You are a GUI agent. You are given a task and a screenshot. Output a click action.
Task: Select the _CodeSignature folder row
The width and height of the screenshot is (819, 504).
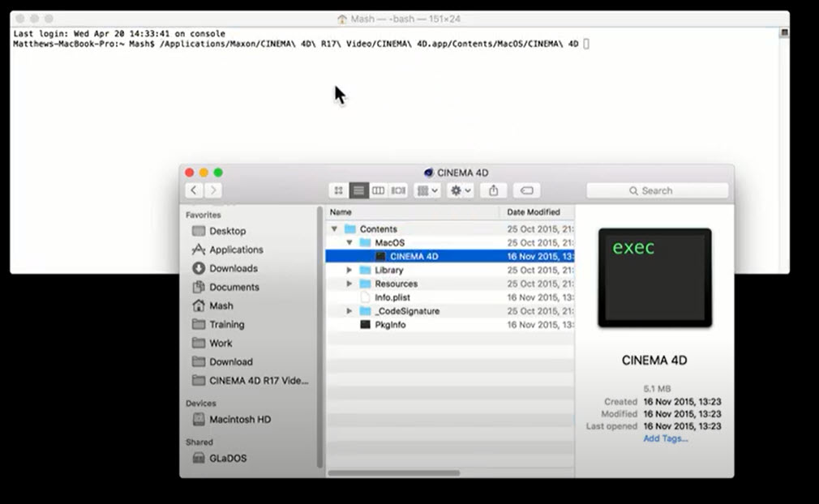pyautogui.click(x=450, y=311)
